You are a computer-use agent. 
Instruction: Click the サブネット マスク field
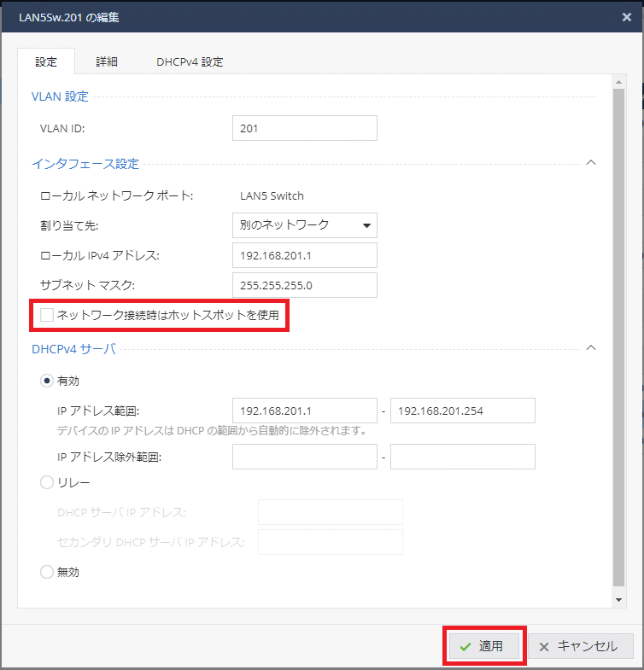(304, 285)
